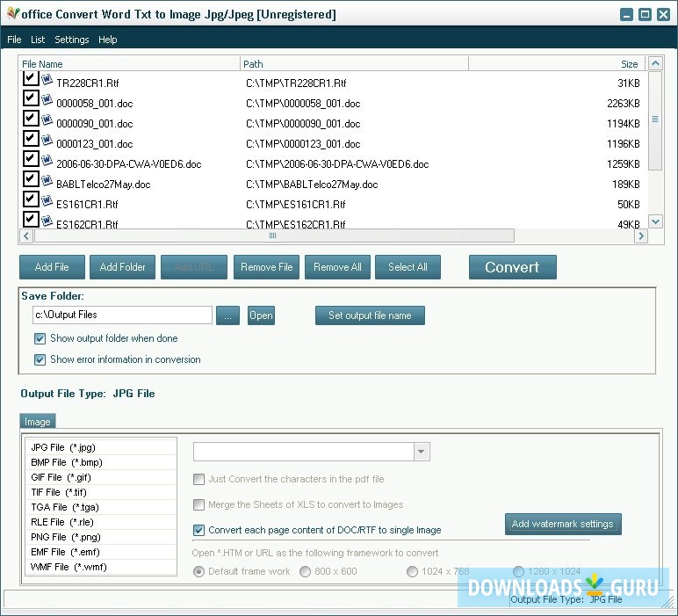The width and height of the screenshot is (678, 616).
Task: Click the Word icon beside 2006-06-30-DPA-CWA-V0ED6.doc
Action: (47, 161)
